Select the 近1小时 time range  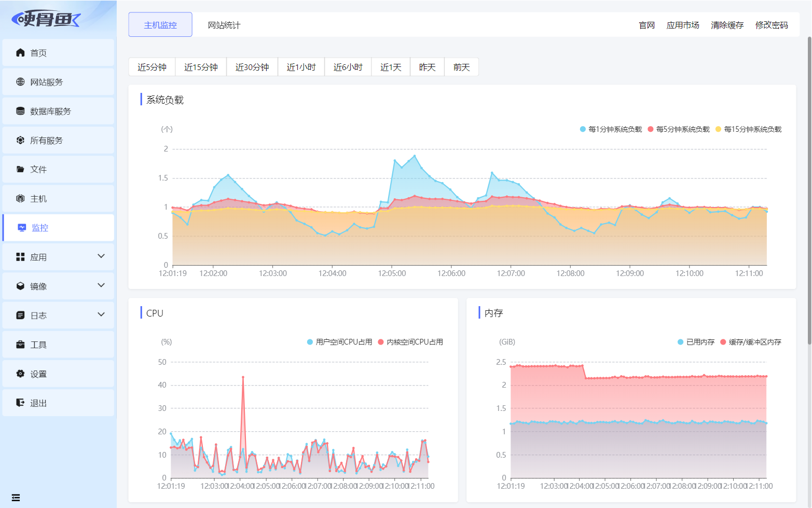[301, 67]
